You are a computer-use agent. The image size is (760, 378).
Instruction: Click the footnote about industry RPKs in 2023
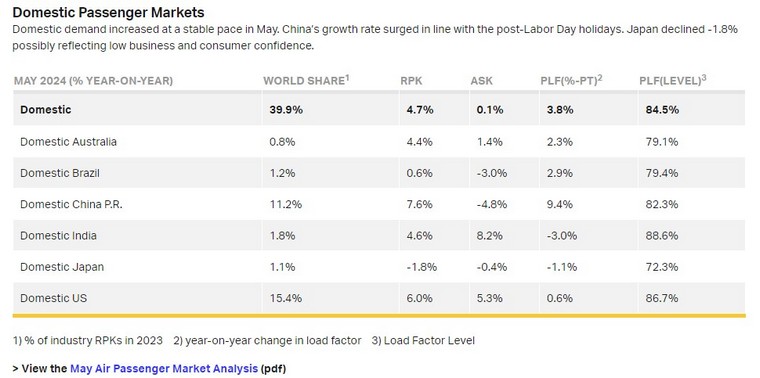coord(88,341)
